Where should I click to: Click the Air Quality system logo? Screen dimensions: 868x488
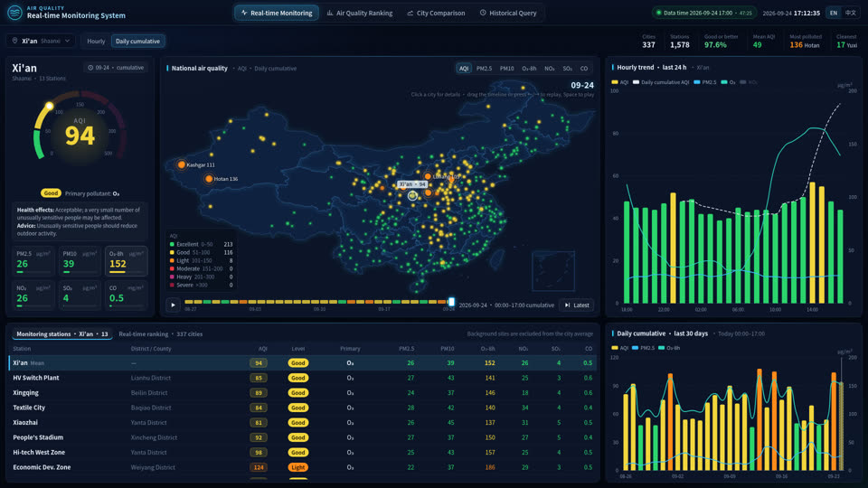click(x=15, y=12)
